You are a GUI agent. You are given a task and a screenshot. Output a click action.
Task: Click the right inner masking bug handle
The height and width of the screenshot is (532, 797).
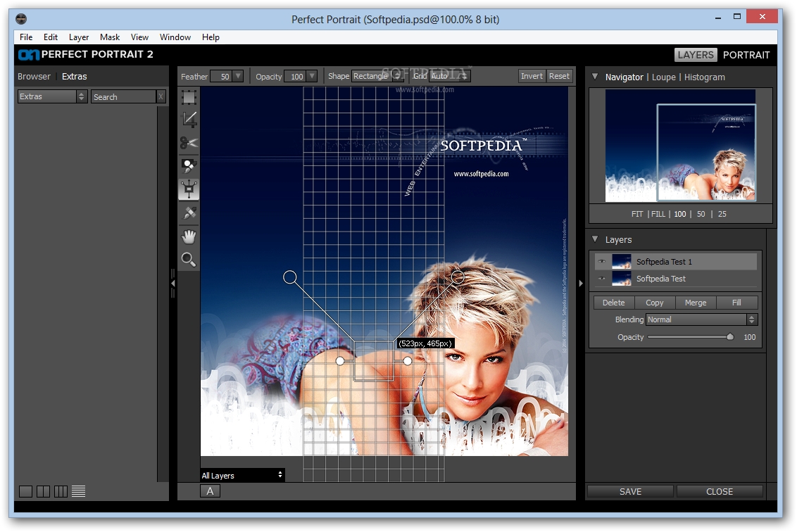(408, 361)
